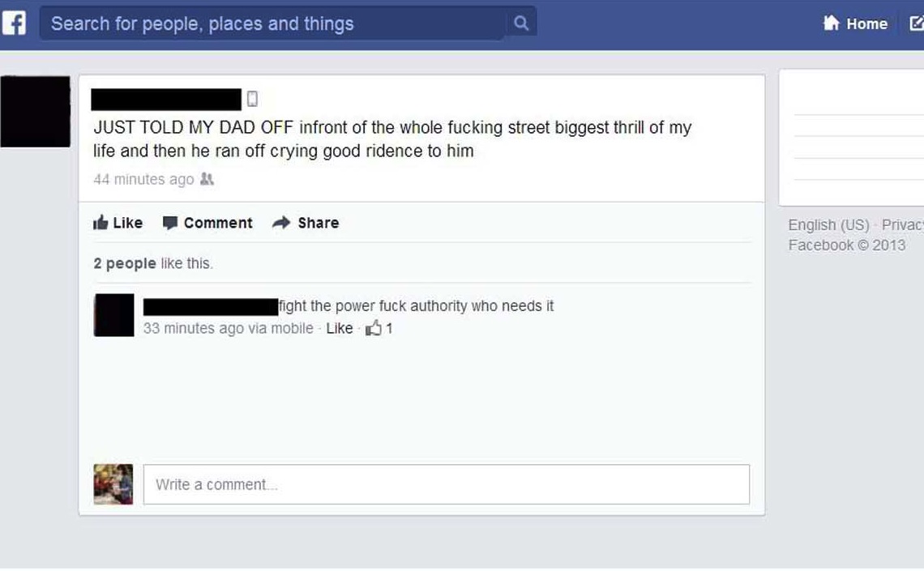Open the 2 people like this link
This screenshot has width=924, height=571.
click(153, 263)
